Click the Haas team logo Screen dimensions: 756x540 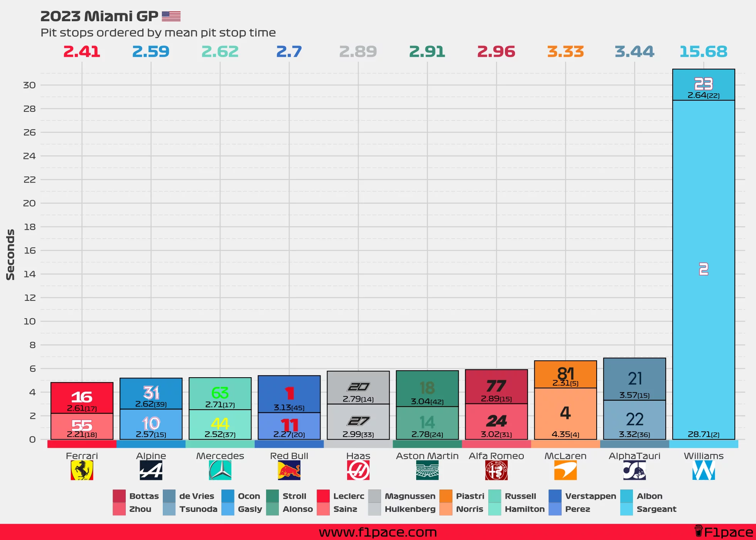pyautogui.click(x=358, y=471)
